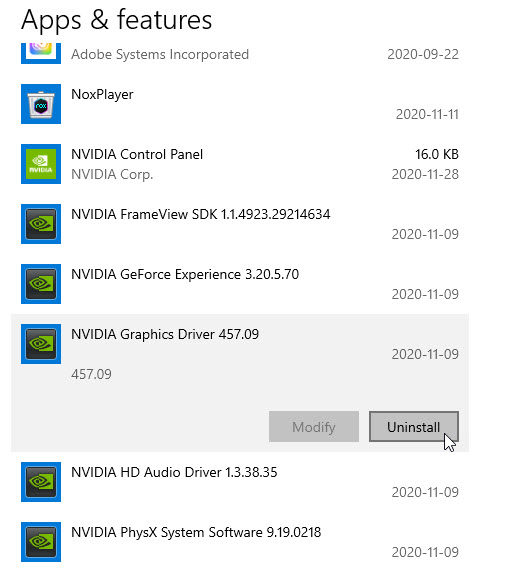Click the PhysX System Software 2020-11-09 date

pos(425,553)
